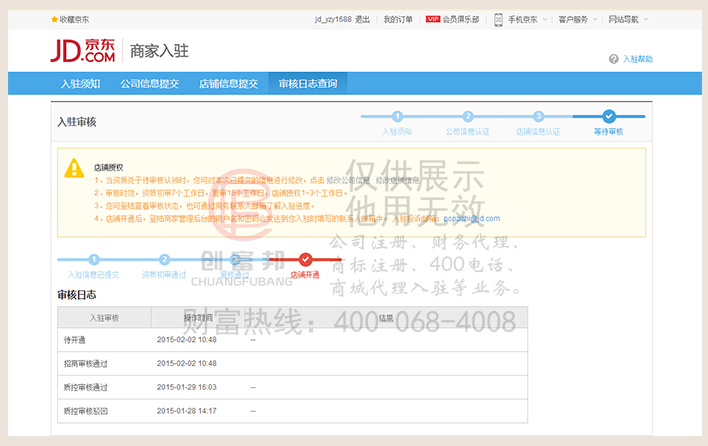The image size is (708, 446).
Task: Click the timestamp 2015-01-28 14:17
Action: point(186,411)
